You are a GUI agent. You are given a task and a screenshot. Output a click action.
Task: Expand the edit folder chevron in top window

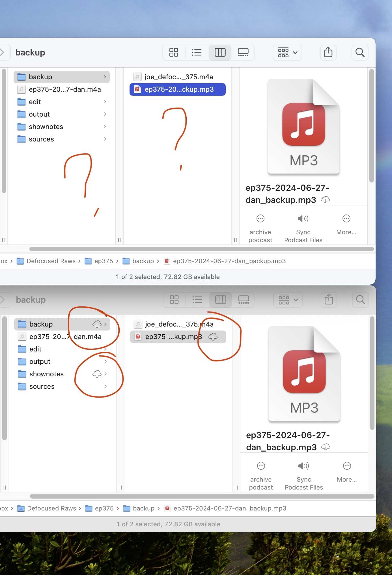click(x=105, y=102)
